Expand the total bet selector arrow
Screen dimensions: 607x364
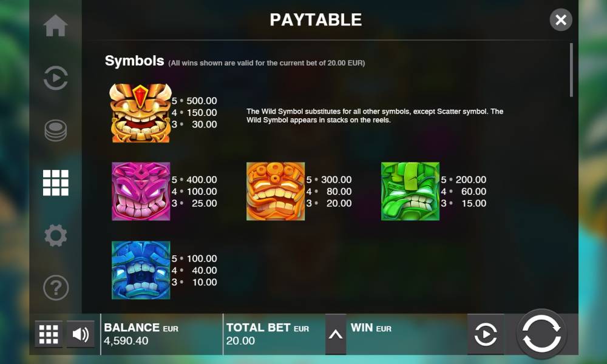coord(335,334)
